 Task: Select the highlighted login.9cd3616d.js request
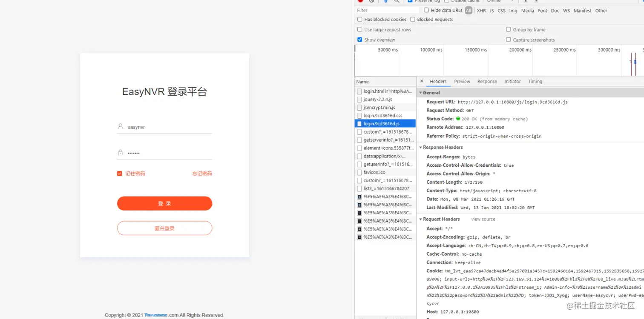point(385,124)
